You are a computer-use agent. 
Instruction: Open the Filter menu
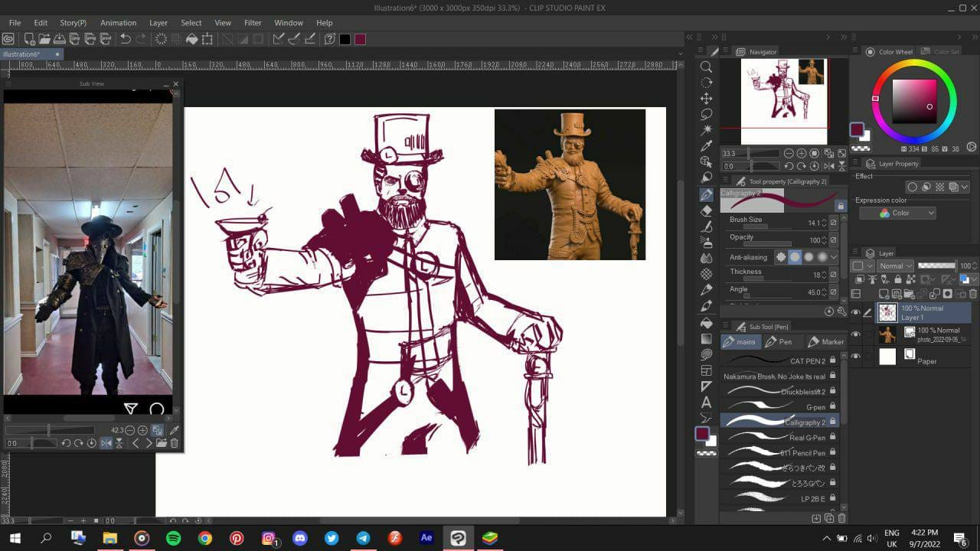253,23
